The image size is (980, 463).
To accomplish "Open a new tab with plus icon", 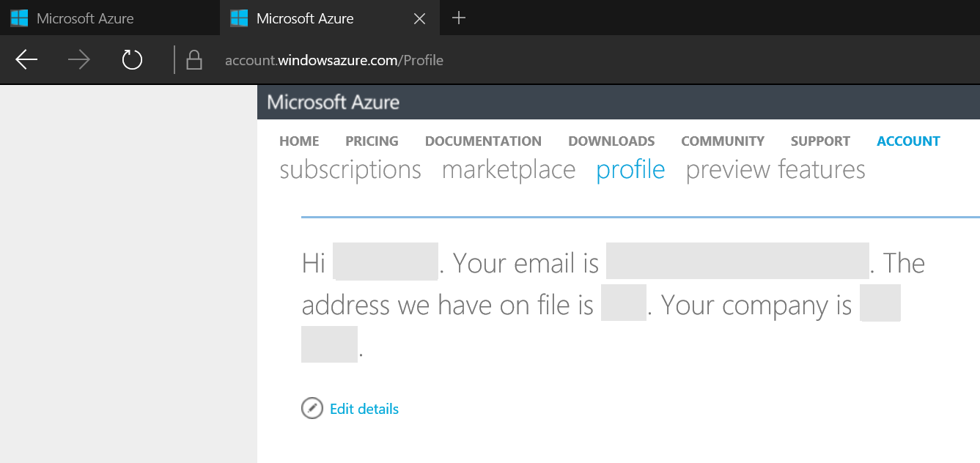I will [x=459, y=18].
